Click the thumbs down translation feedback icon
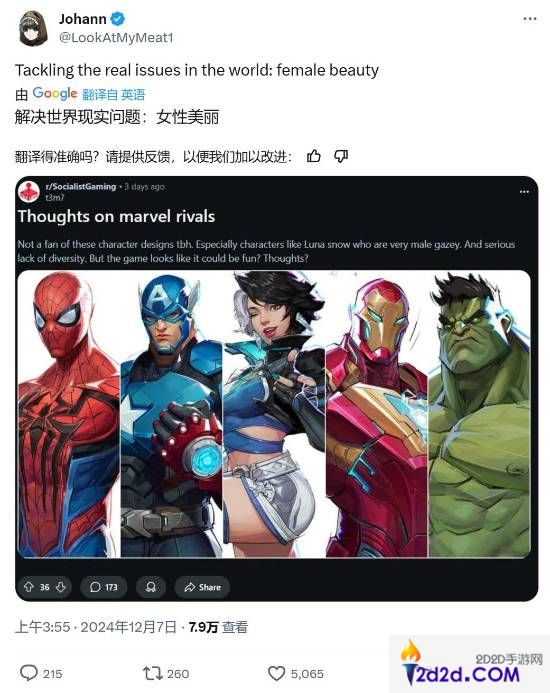 pyautogui.click(x=341, y=156)
